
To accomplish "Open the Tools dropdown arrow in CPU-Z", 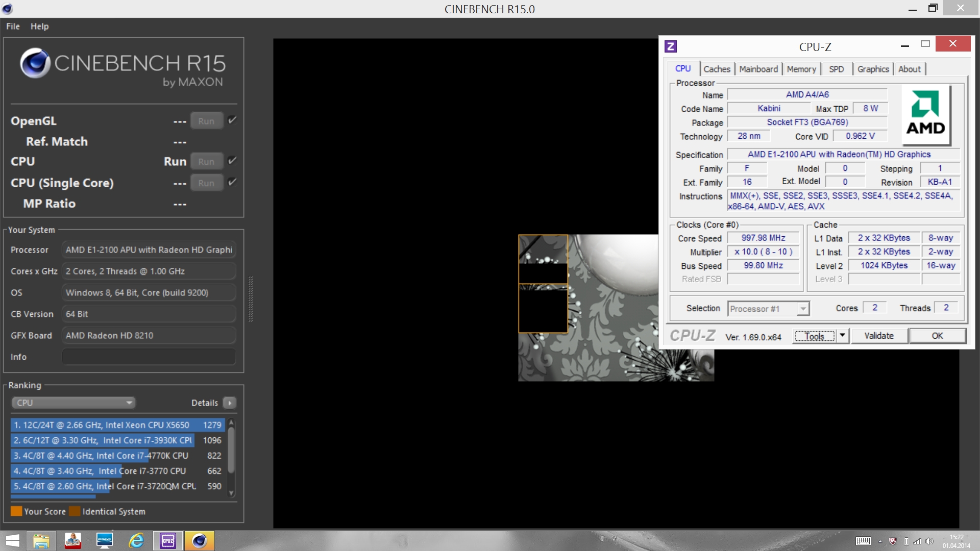I will tap(843, 336).
